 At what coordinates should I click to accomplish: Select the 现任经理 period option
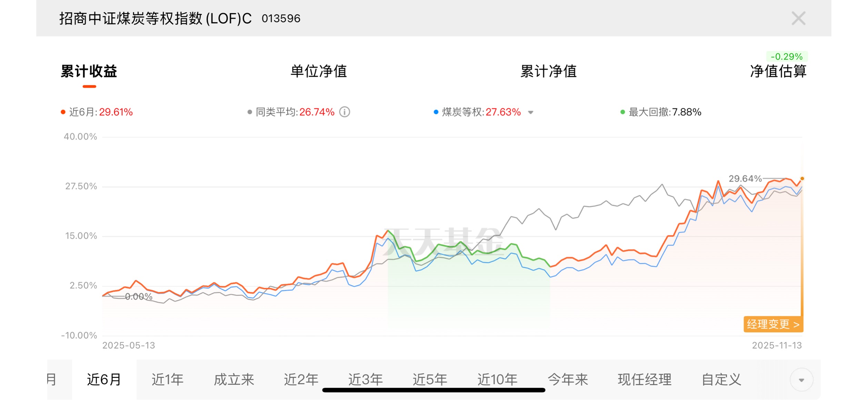(x=645, y=380)
